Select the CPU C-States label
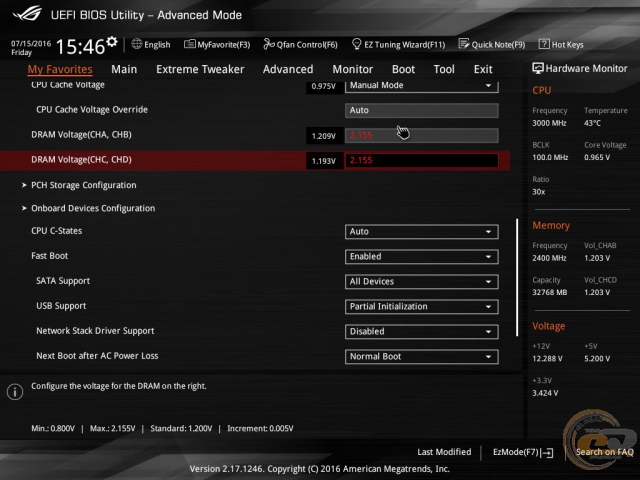The image size is (640, 480). 56,231
